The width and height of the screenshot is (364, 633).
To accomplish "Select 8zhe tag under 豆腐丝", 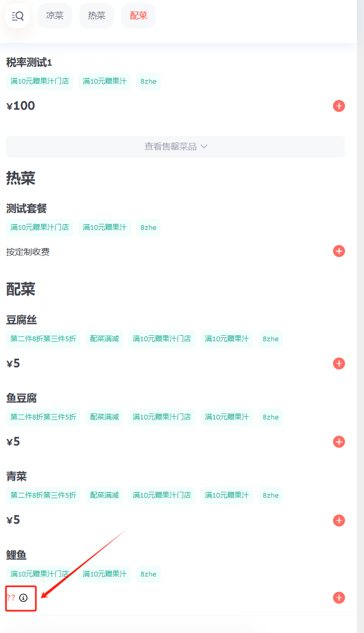I will (x=271, y=339).
